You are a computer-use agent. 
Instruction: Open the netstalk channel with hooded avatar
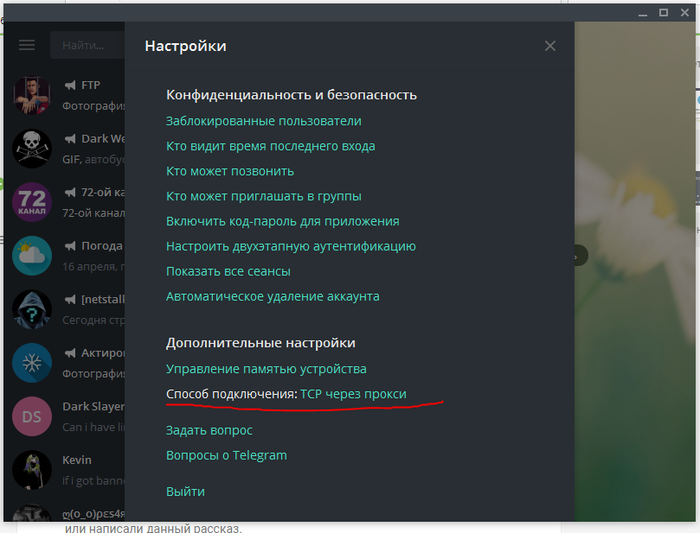(x=32, y=309)
